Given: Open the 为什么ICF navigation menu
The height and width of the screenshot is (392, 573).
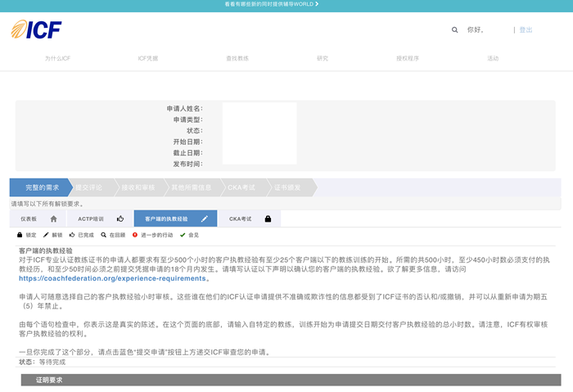Looking at the screenshot, I should tap(57, 59).
